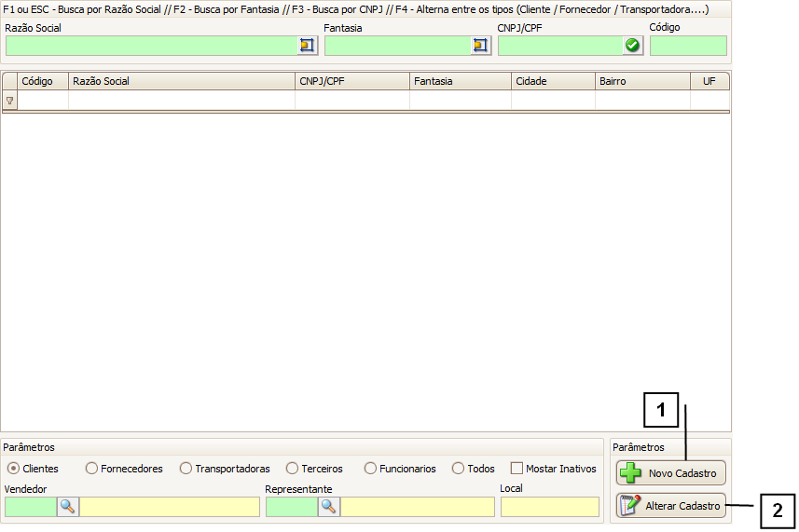This screenshot has width=799, height=532.
Task: Open Representante lookup magnifier icon
Action: 329,507
